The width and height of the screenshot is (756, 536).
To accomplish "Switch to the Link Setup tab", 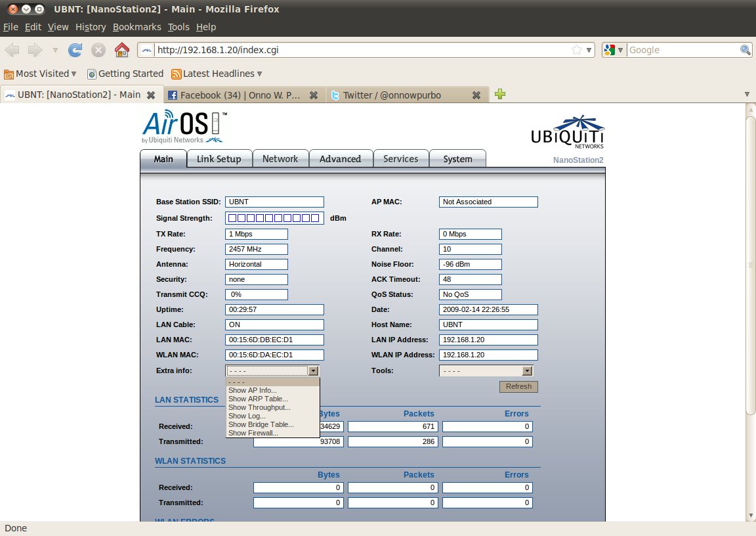I will pyautogui.click(x=219, y=159).
